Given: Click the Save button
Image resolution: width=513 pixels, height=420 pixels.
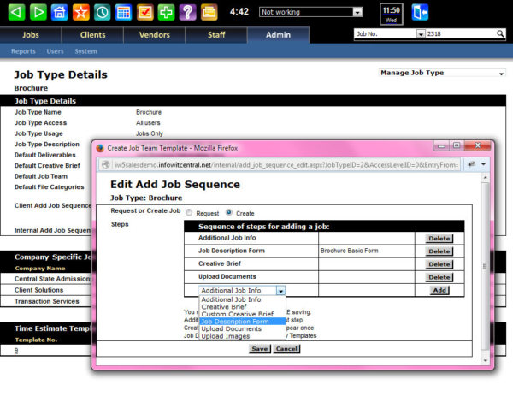Looking at the screenshot, I should coord(260,349).
